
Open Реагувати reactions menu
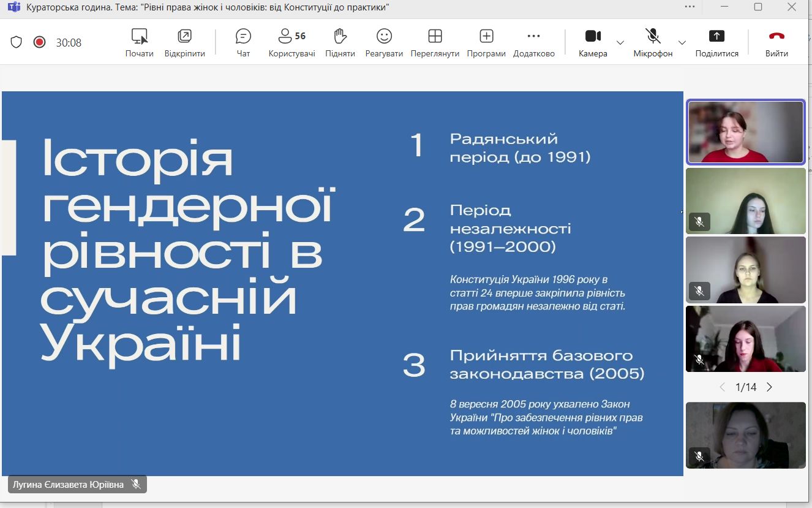(384, 42)
